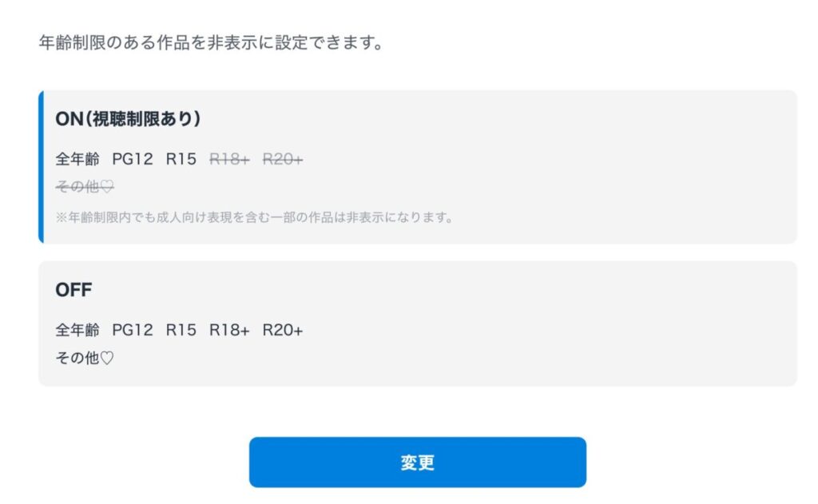Click 全年齢 in the OFF card
This screenshot has width=818, height=504.
tap(77, 330)
